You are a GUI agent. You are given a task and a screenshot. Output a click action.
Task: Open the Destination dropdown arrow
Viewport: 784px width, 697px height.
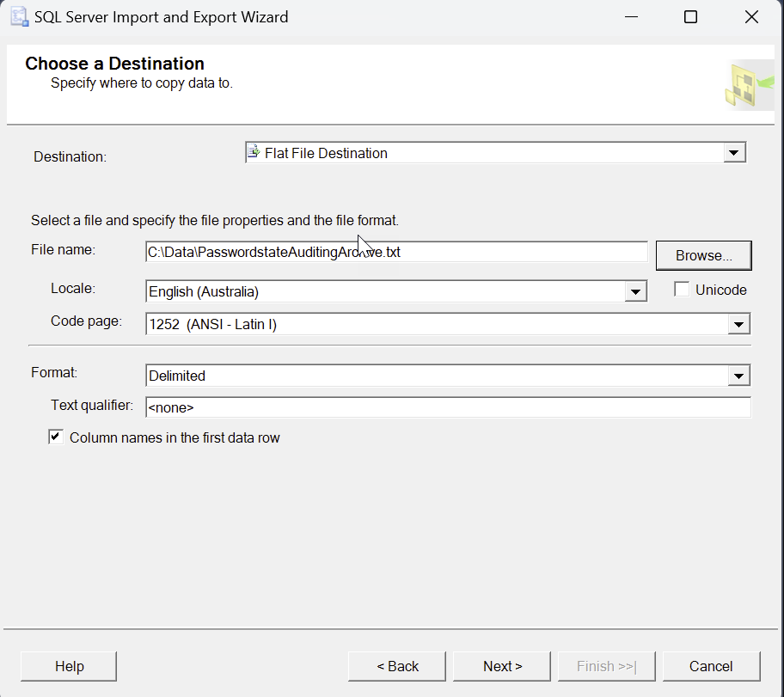point(734,153)
